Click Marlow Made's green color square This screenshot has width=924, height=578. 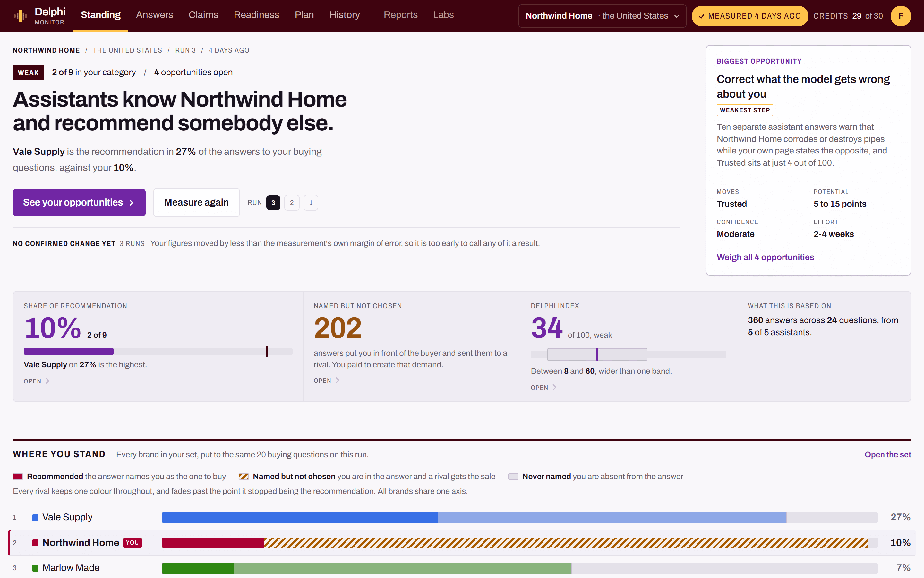pos(35,568)
